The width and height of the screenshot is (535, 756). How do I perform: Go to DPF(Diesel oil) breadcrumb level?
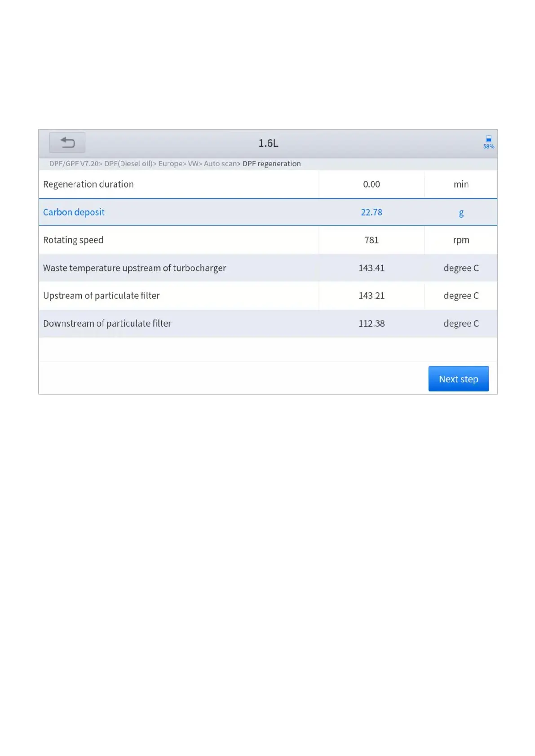[x=128, y=163]
